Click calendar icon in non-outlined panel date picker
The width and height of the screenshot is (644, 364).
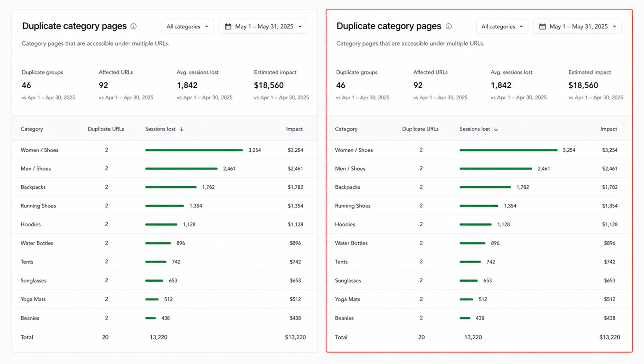point(228,27)
